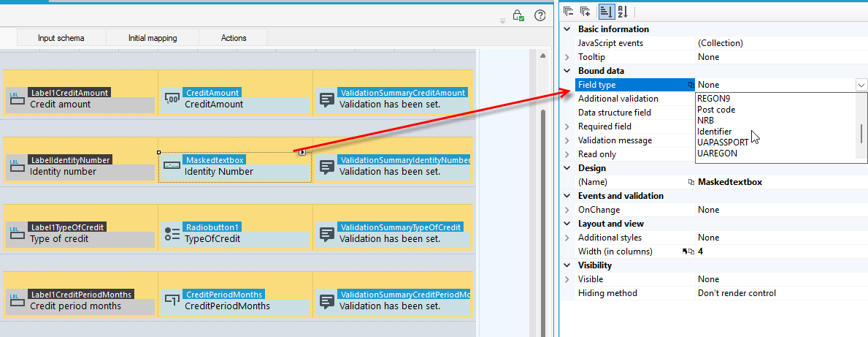This screenshot has height=337, width=868.
Task: Switch to the Actions tab
Action: click(233, 38)
